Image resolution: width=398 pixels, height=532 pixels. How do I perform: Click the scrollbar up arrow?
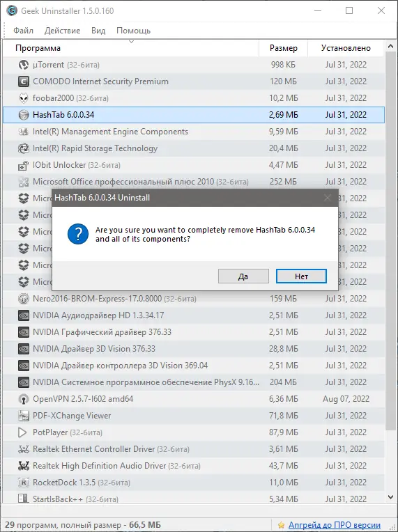(390, 46)
